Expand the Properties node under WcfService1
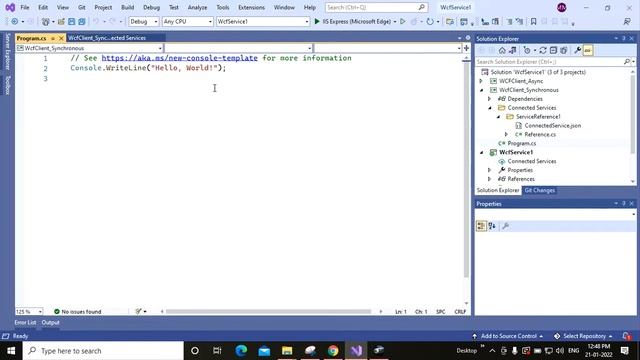Screen dimensions: 640x360 click(x=489, y=170)
